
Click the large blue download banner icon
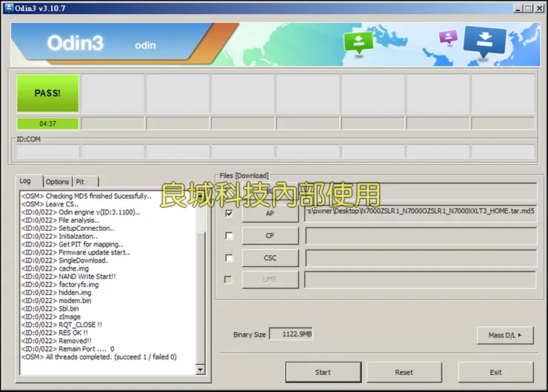[x=484, y=42]
